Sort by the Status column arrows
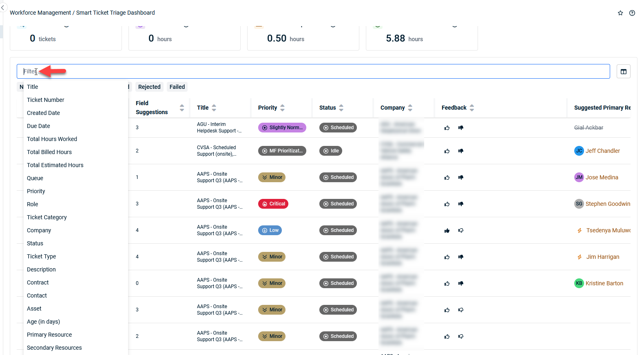The image size is (644, 355). [341, 108]
